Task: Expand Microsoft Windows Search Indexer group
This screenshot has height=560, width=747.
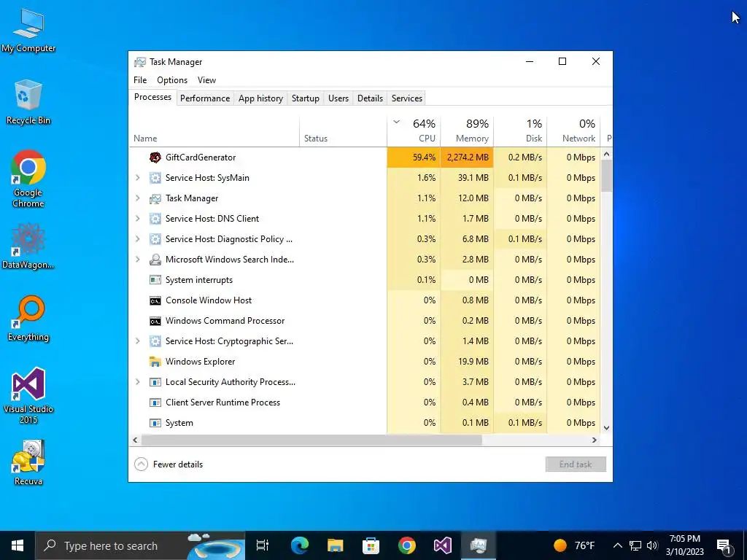Action: pos(138,260)
